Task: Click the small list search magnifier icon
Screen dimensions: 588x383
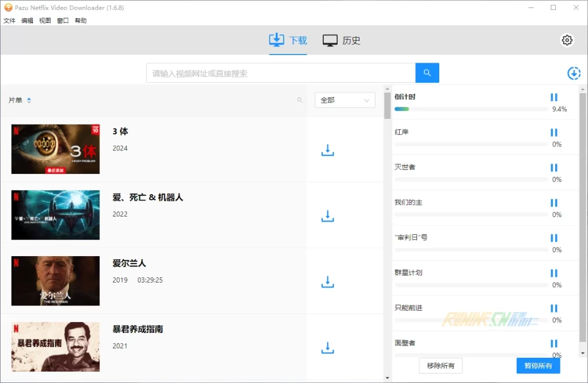Action: 300,100
